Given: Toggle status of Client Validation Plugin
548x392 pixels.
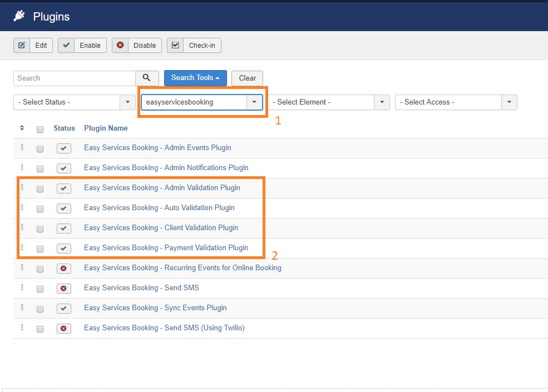Looking at the screenshot, I should (64, 228).
